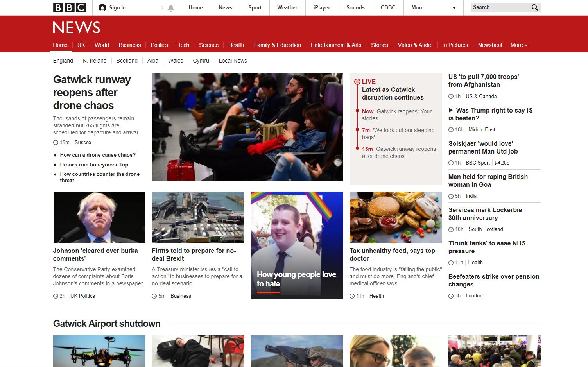Select the N. Ireland regional link

95,61
